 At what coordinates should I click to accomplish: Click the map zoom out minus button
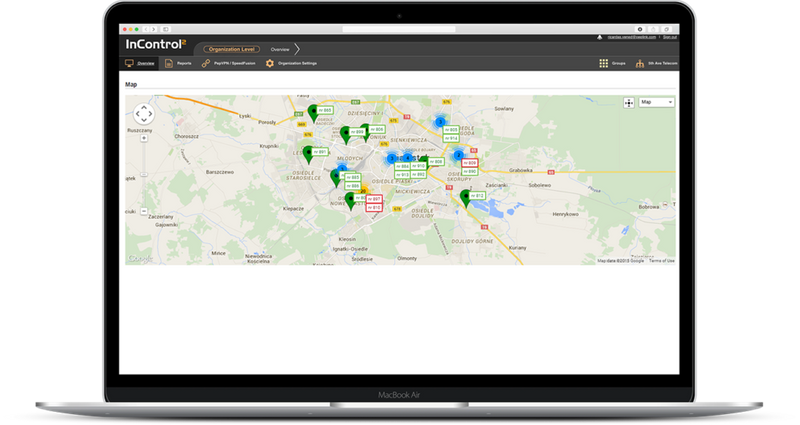coord(144,211)
